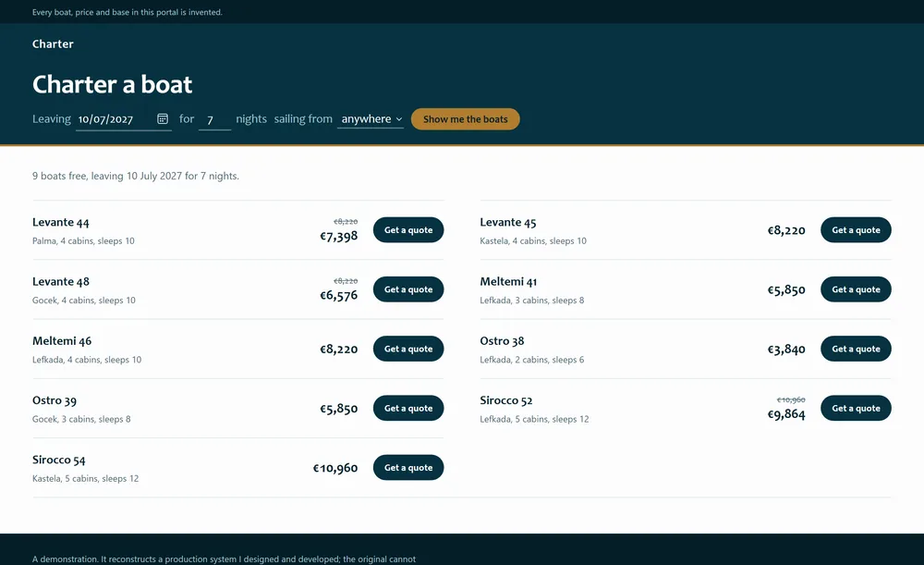Click the discounted price €9,864
924x565 pixels.
click(x=786, y=414)
